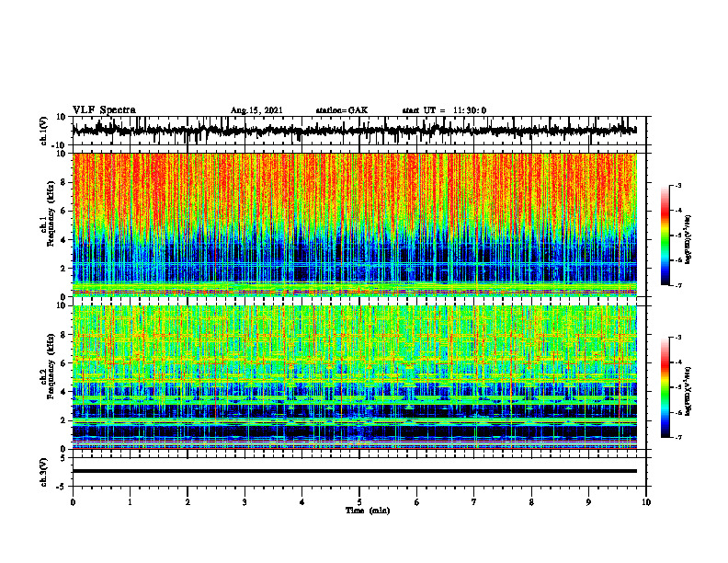Click '-7' on the ch.1 colorbar
Viewport: 728px width, 563px height.
coord(678,285)
